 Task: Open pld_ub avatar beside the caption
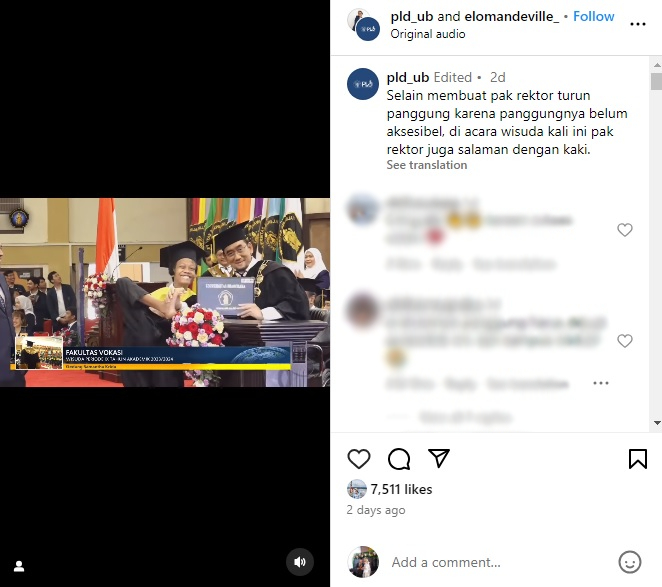pyautogui.click(x=363, y=84)
